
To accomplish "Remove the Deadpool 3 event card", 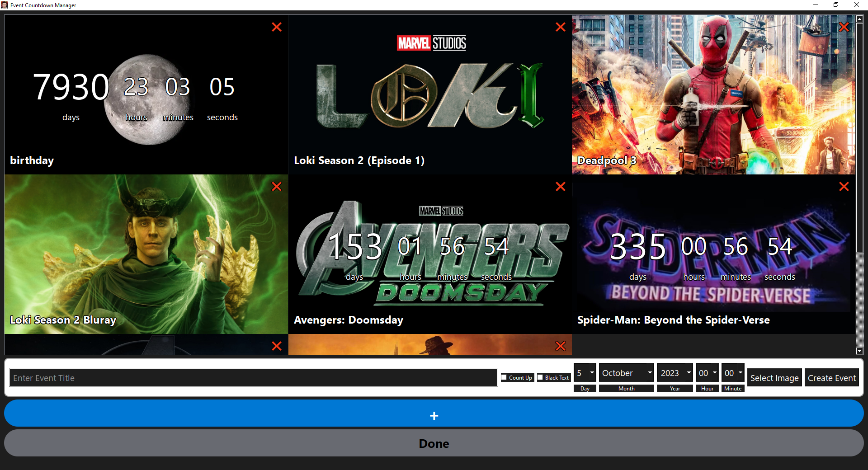I will click(x=844, y=27).
